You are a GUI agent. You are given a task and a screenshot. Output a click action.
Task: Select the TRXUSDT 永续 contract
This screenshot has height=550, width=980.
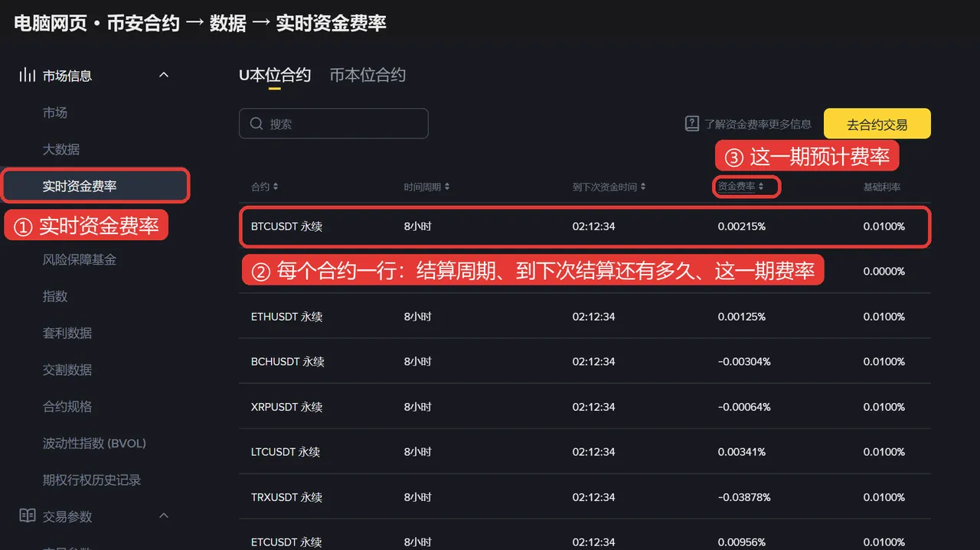tap(286, 497)
